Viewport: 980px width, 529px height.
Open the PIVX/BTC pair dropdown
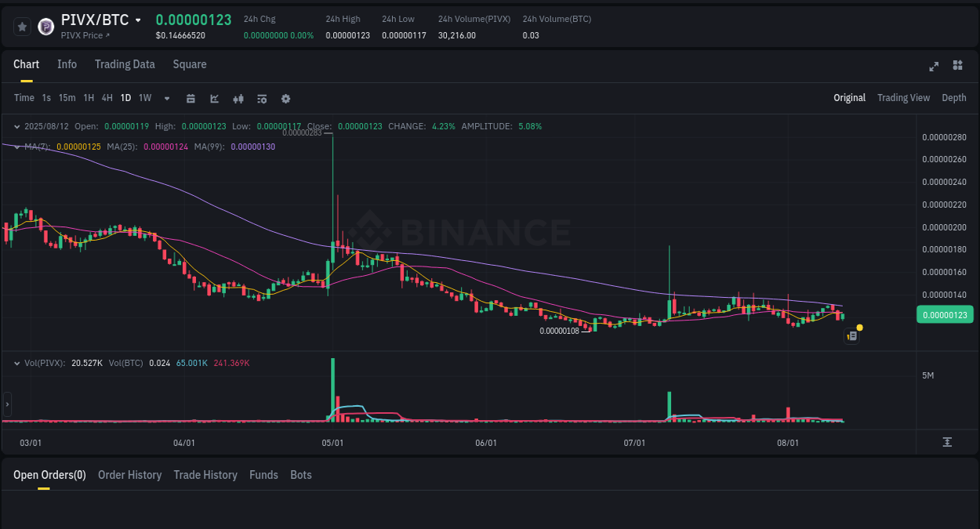138,20
